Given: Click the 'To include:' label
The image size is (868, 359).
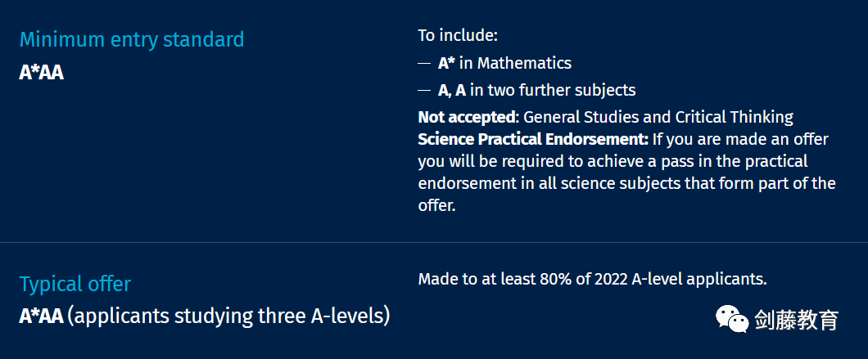Looking at the screenshot, I should (458, 35).
